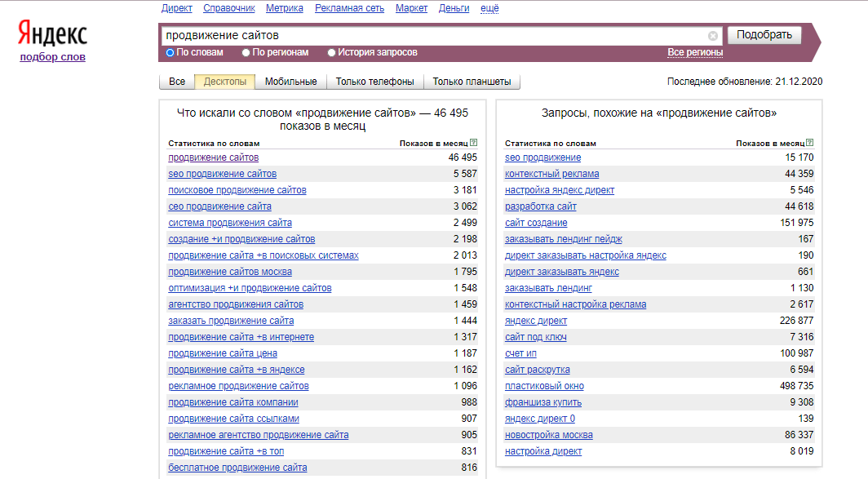This screenshot has width=868, height=479.
Task: Open the "seo продвижение сайтов" query link
Action: [x=223, y=174]
